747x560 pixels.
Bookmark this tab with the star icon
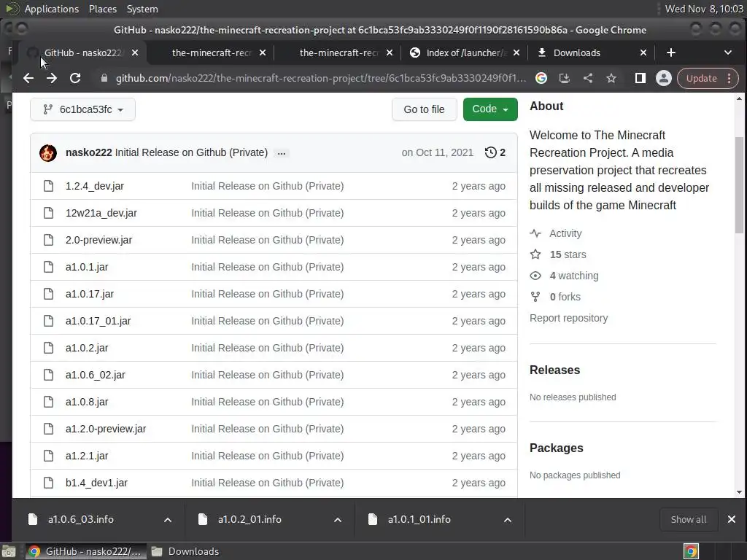point(611,78)
